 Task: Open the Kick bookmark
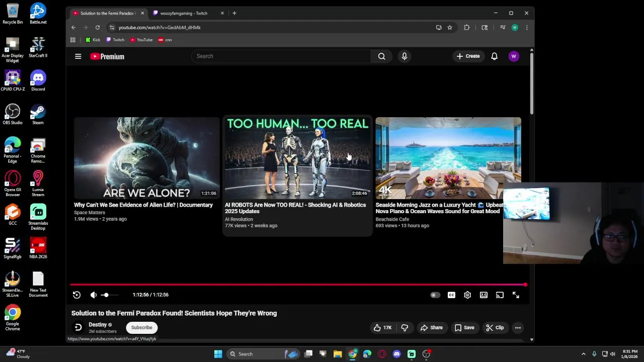(93, 40)
